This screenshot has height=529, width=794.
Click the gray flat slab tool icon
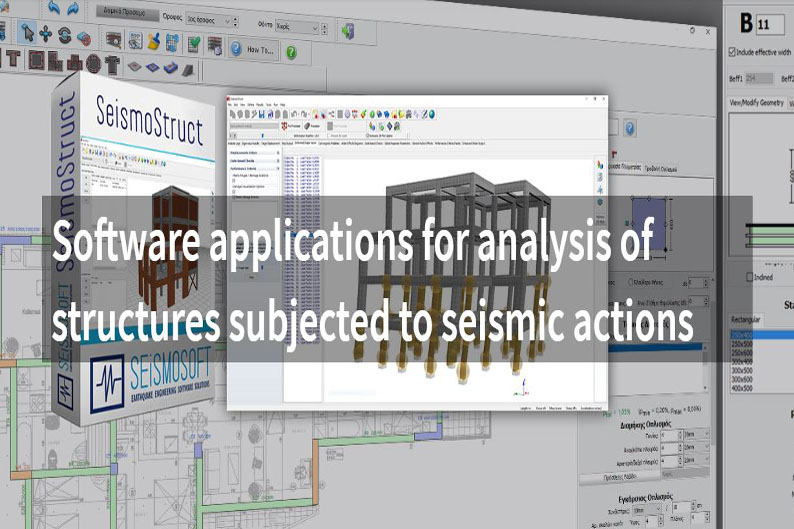pyautogui.click(x=134, y=66)
